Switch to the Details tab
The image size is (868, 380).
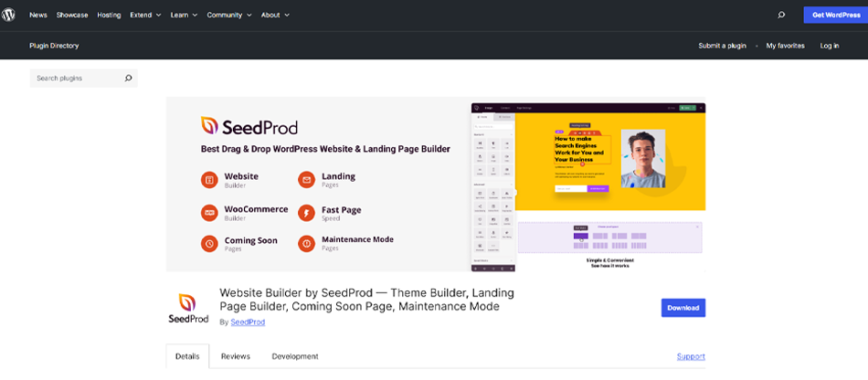(187, 356)
